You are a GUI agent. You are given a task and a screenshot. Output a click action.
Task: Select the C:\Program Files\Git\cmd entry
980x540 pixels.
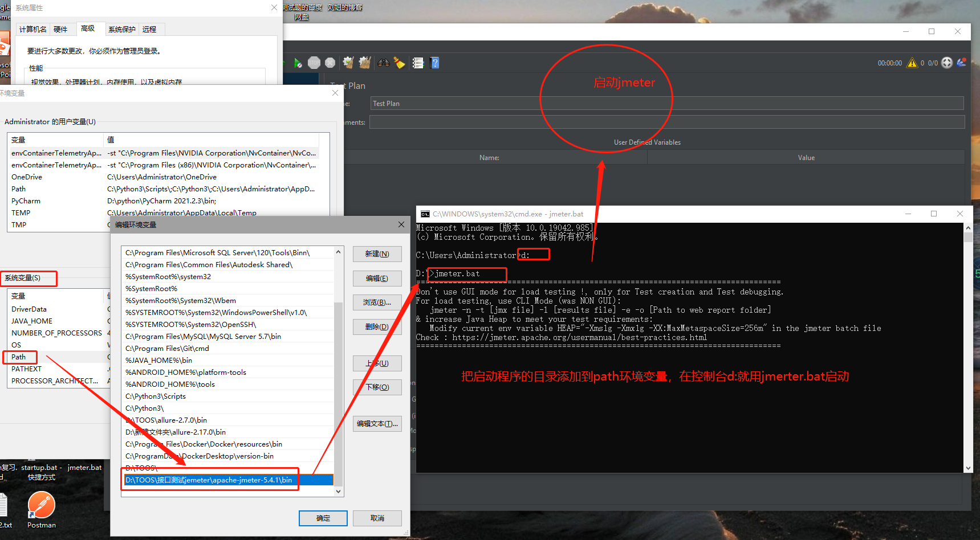[x=228, y=349]
